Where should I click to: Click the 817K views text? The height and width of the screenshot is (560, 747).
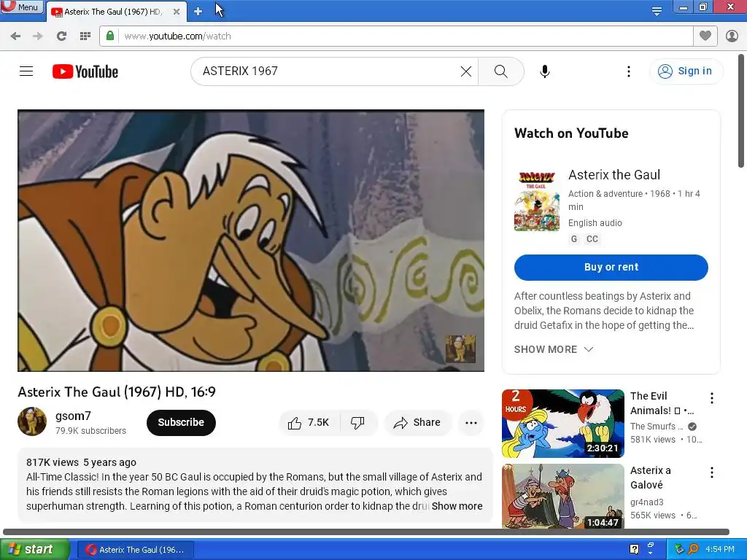[x=53, y=462]
